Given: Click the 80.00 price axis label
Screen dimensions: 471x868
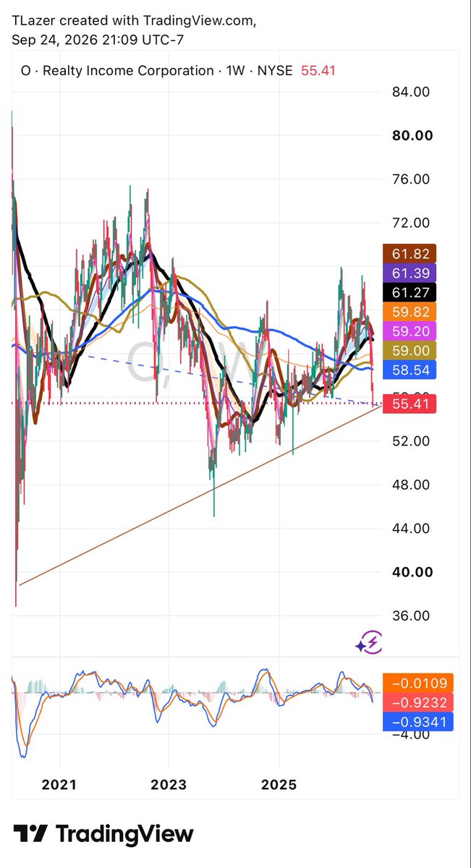Looking at the screenshot, I should (412, 136).
